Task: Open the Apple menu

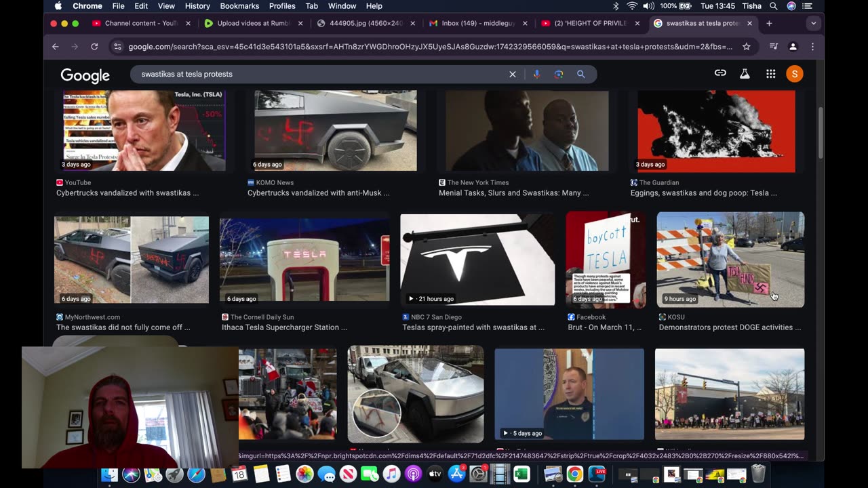Action: (x=58, y=6)
